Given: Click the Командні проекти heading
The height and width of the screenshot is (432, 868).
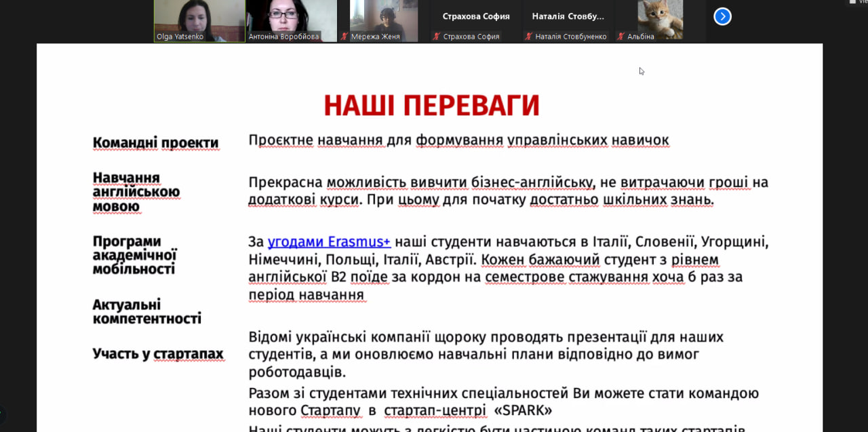Looking at the screenshot, I should (x=156, y=143).
